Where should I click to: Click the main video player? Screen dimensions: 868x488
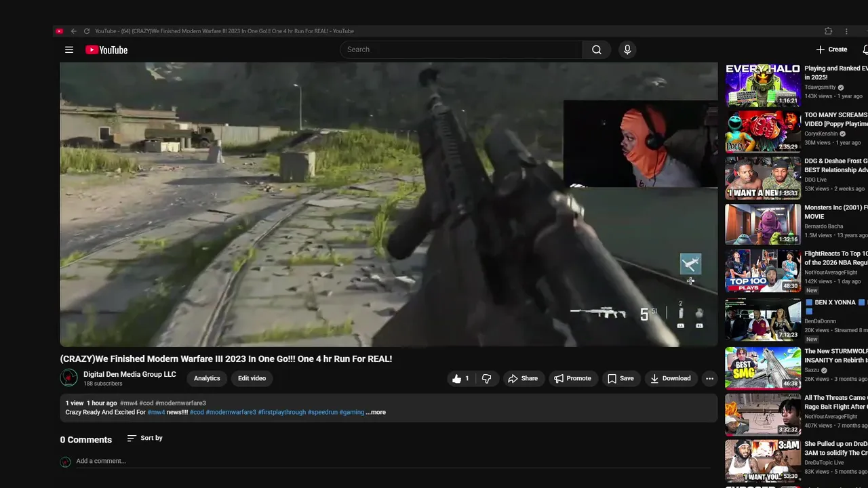[389, 205]
